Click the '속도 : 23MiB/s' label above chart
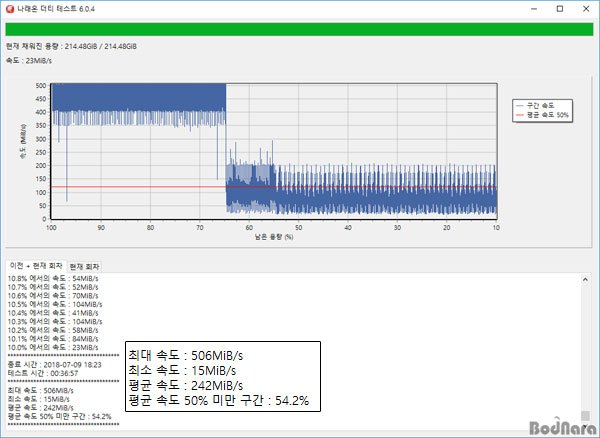This screenshot has height=438, width=600. pos(29,60)
